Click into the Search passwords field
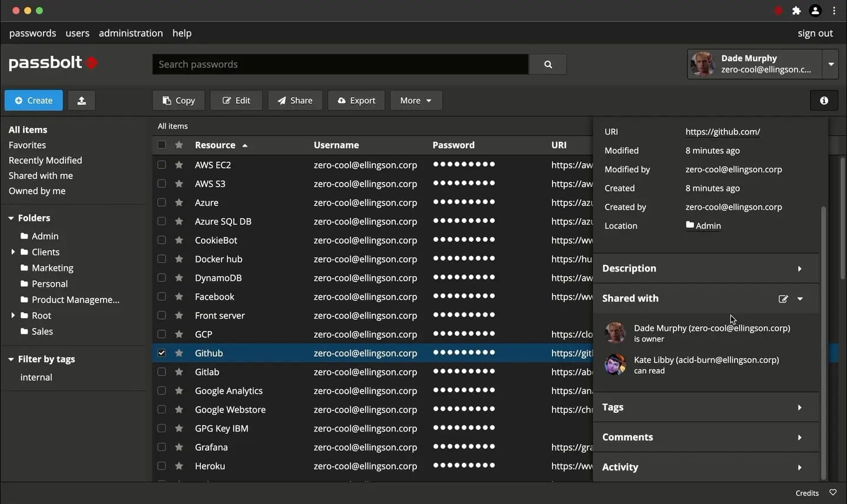The height and width of the screenshot is (504, 847). coord(340,64)
